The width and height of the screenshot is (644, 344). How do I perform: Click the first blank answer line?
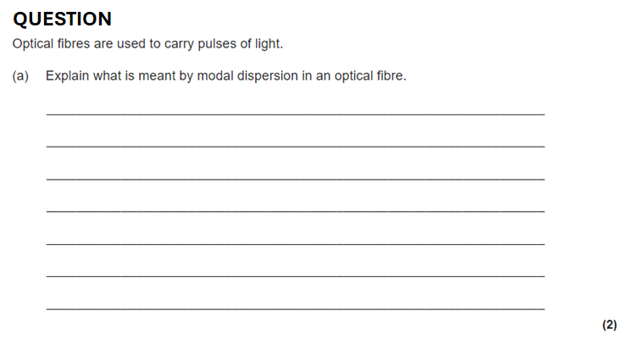point(295,114)
